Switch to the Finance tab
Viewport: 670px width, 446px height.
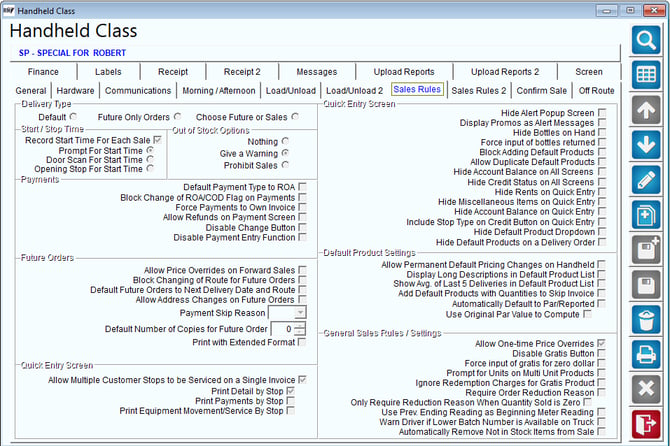pos(43,72)
